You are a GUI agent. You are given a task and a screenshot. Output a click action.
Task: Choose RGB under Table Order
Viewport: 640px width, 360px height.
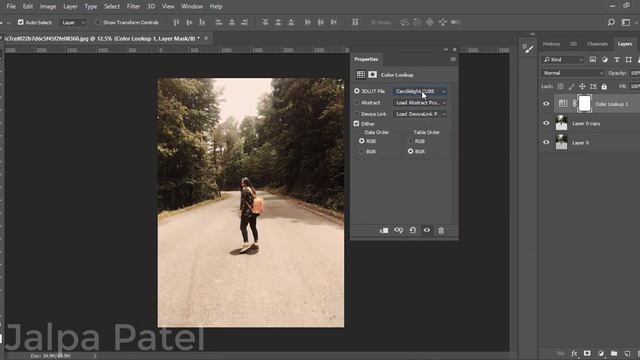click(411, 141)
